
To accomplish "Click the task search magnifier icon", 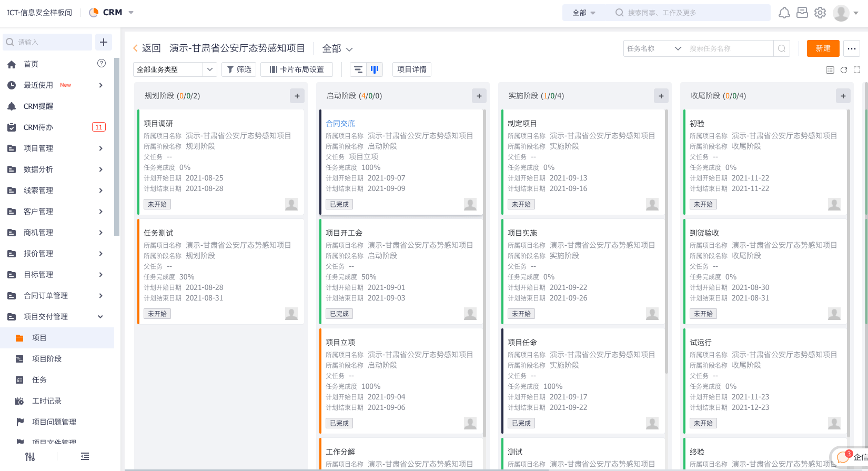I will click(782, 48).
